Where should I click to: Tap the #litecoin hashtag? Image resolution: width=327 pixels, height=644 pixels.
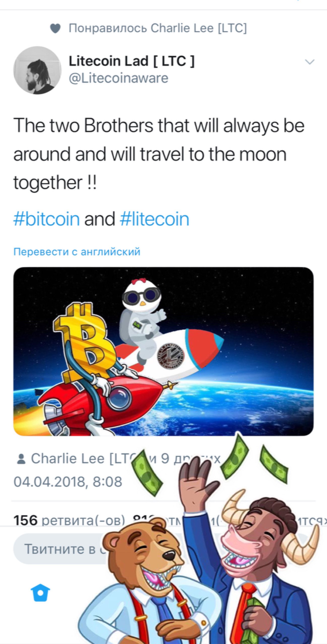(x=155, y=219)
